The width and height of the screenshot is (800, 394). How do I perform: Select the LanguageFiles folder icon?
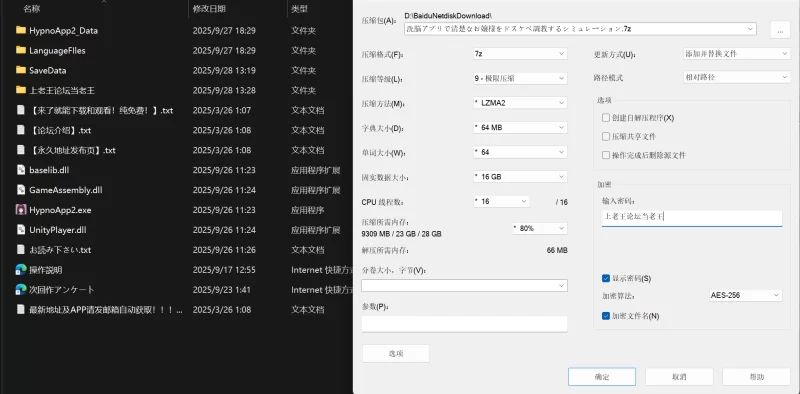21,50
